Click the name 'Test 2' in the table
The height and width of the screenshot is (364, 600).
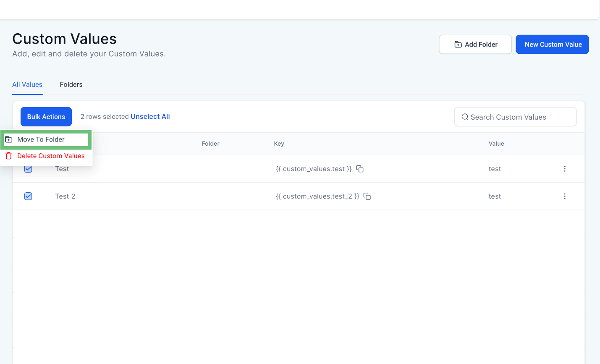tap(65, 196)
